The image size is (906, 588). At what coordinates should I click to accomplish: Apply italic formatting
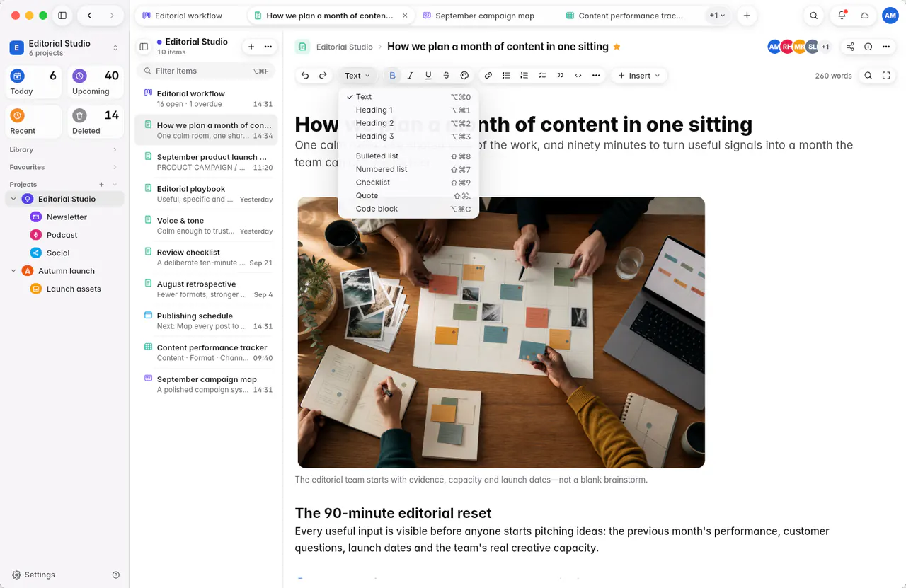coord(410,76)
